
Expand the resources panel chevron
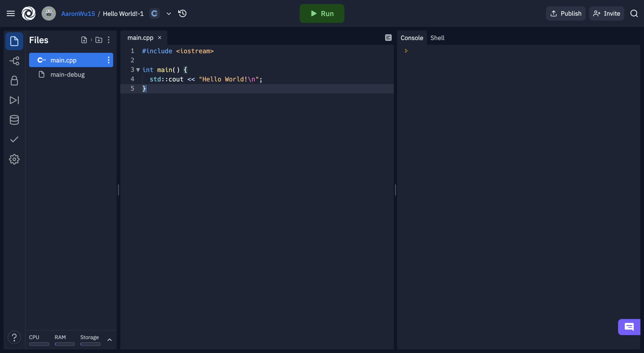pos(110,340)
